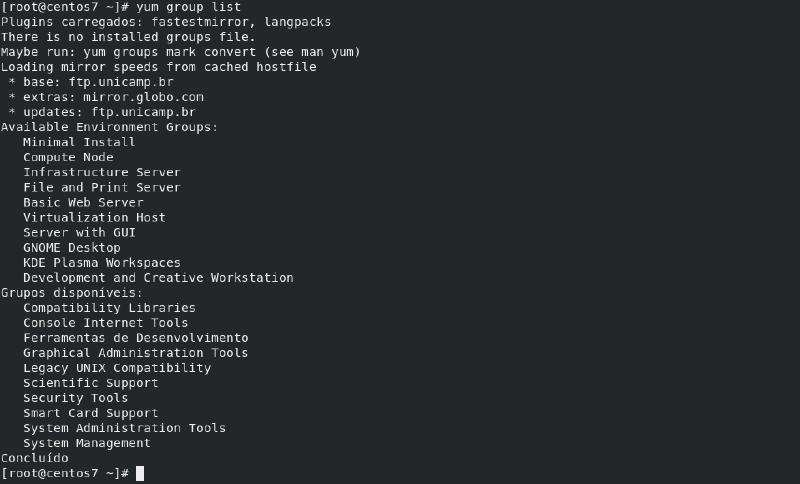Click the 'Compatibility Libraries' group line

(109, 308)
